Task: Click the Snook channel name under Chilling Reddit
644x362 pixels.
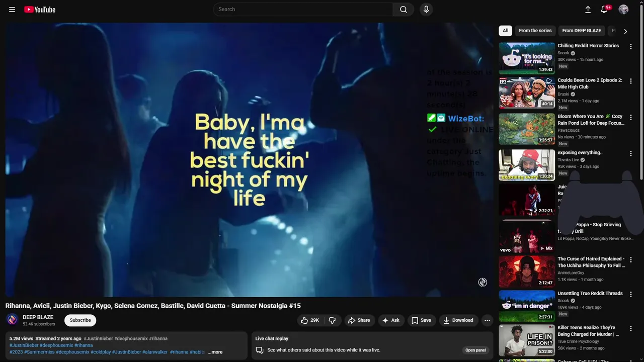Action: [x=563, y=53]
